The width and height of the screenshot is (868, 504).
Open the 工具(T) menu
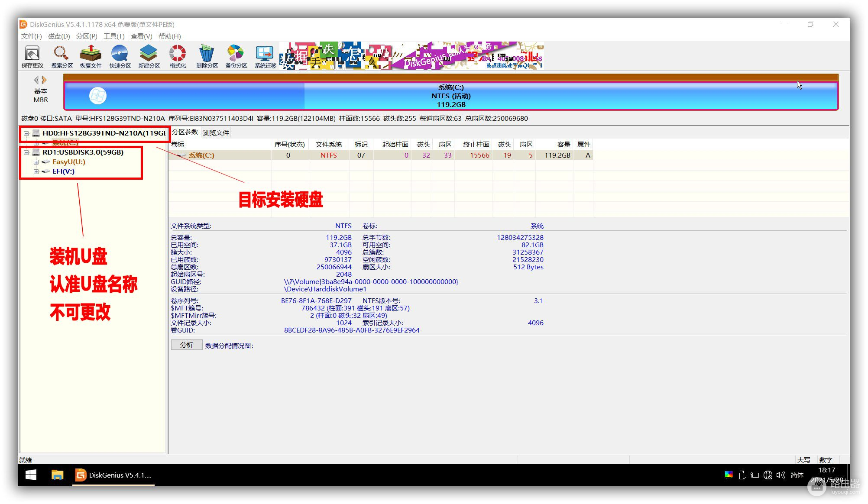[113, 36]
